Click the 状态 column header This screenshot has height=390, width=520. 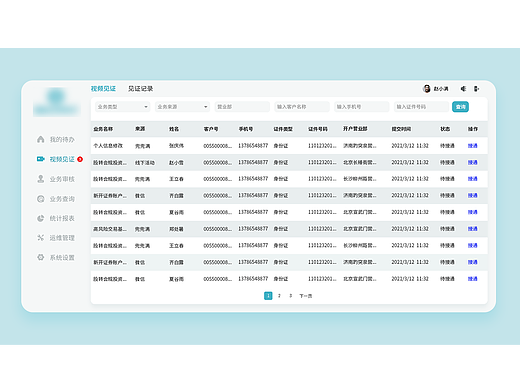pos(445,129)
